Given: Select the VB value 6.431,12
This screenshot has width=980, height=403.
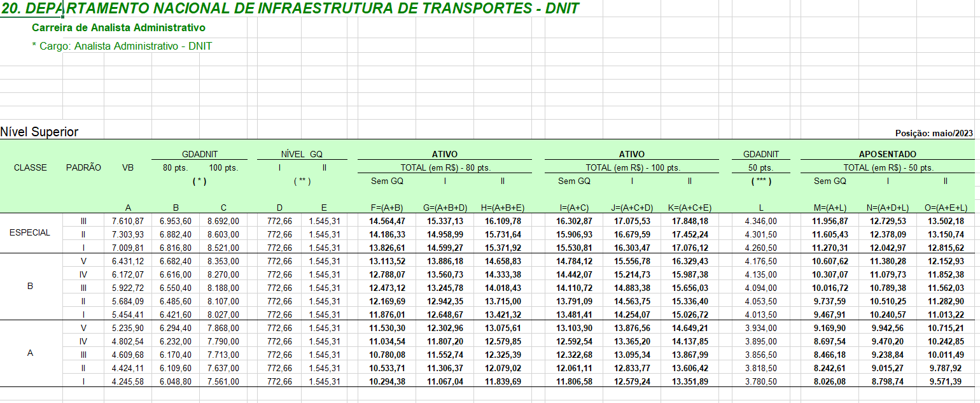Looking at the screenshot, I should 128,261.
